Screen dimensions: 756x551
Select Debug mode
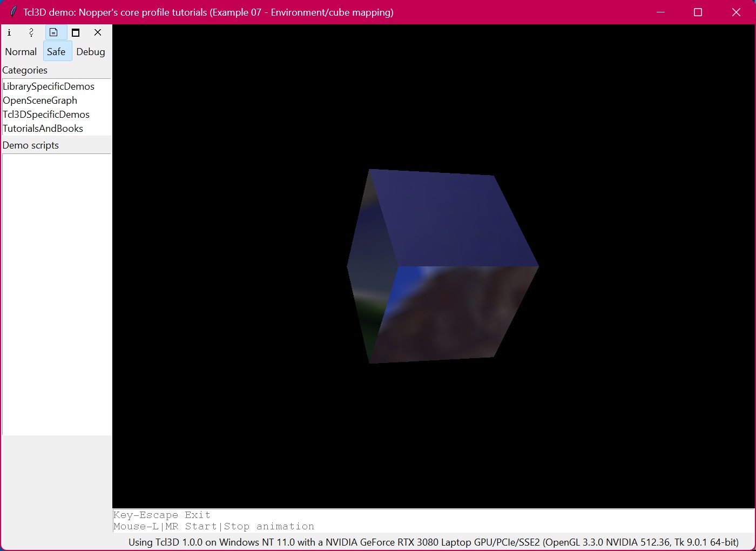pyautogui.click(x=91, y=52)
